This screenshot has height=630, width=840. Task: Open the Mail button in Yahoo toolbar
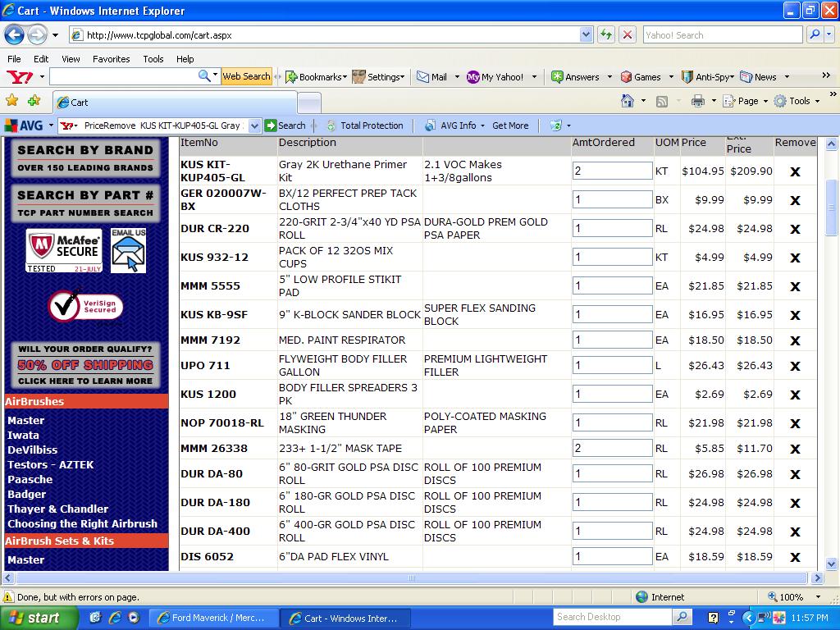432,76
